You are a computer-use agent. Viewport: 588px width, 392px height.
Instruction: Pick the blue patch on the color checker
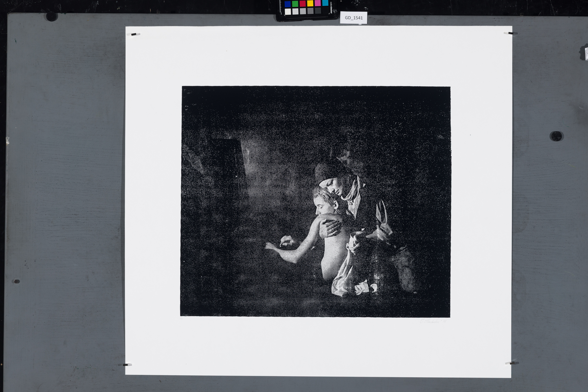coord(288,4)
